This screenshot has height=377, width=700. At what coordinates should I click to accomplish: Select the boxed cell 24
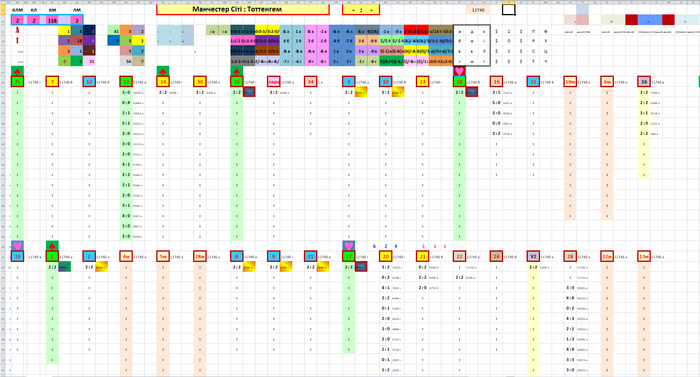496,256
